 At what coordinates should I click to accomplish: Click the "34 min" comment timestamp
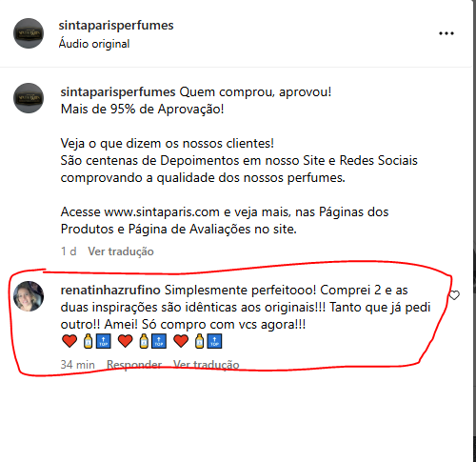coord(78,365)
